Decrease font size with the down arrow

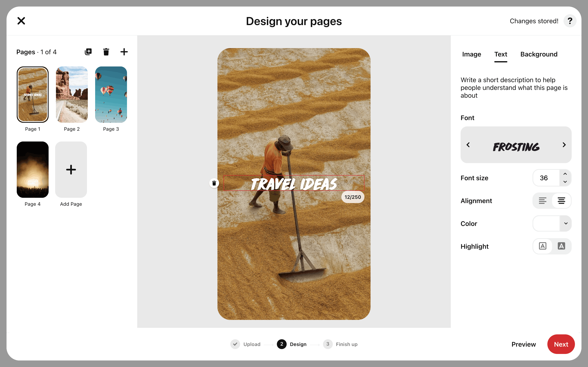(565, 182)
